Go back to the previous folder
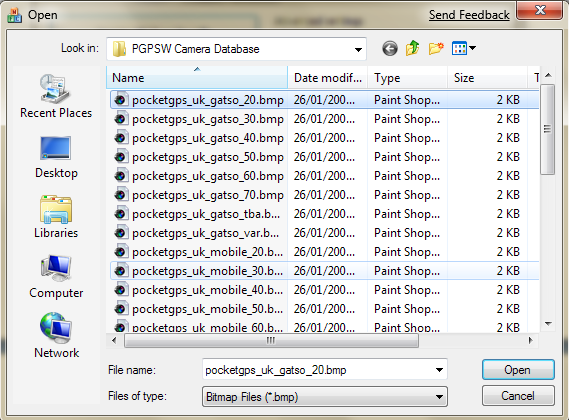This screenshot has height=420, width=569. pos(390,48)
